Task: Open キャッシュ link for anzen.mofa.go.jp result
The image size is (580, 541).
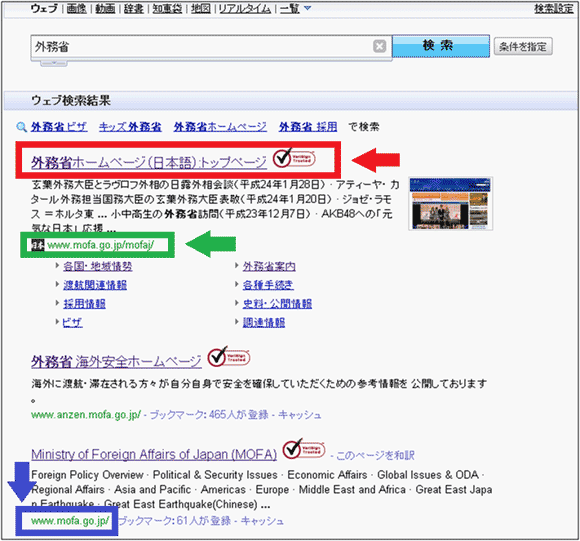Action: click(300, 415)
